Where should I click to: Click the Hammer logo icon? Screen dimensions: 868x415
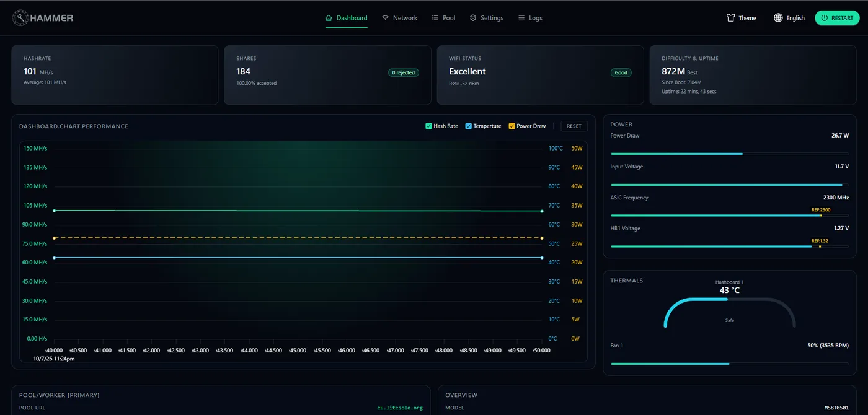tap(20, 18)
